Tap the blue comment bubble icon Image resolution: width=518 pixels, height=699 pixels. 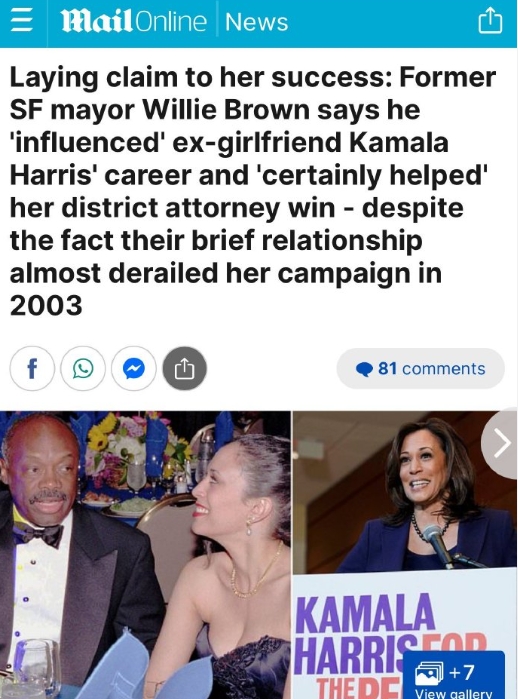point(364,369)
